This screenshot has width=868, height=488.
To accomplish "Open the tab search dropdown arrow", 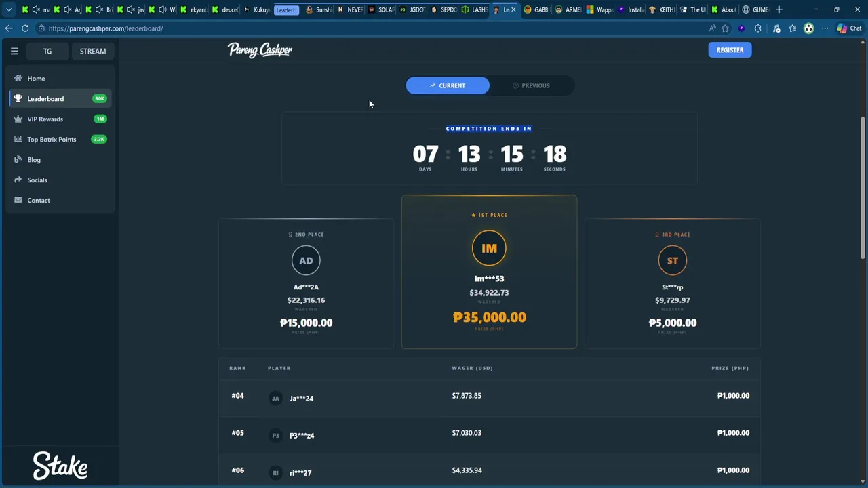I will tap(9, 9).
